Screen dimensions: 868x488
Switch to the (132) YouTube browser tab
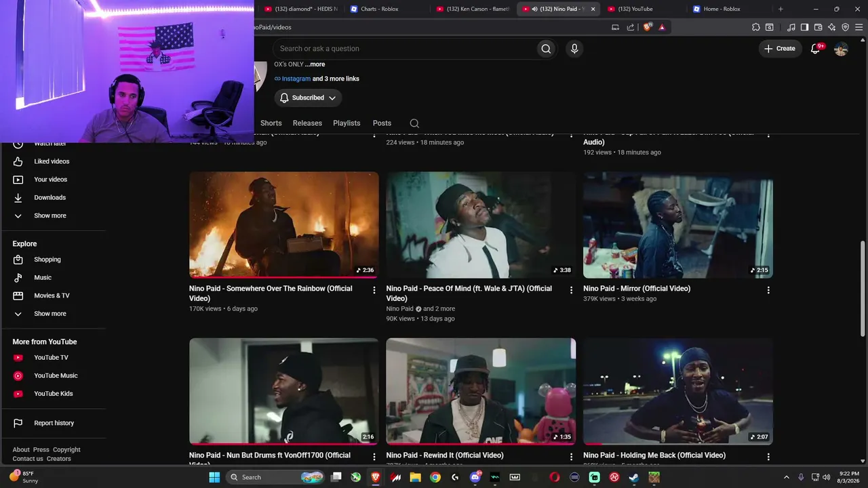(643, 9)
